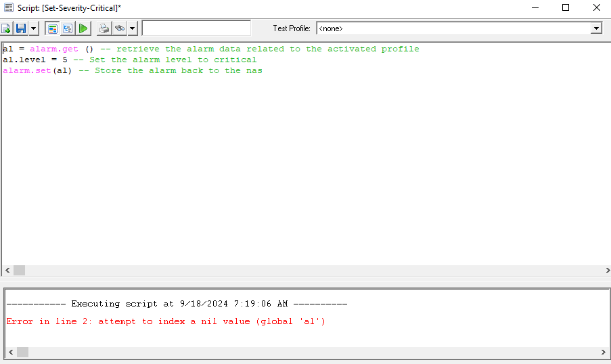Screen dimensions: 611x364
Task: Minimize the script window
Action: pyautogui.click(x=535, y=7)
